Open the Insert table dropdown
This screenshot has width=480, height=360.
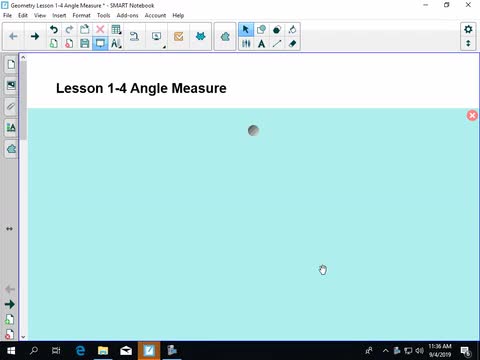click(116, 29)
